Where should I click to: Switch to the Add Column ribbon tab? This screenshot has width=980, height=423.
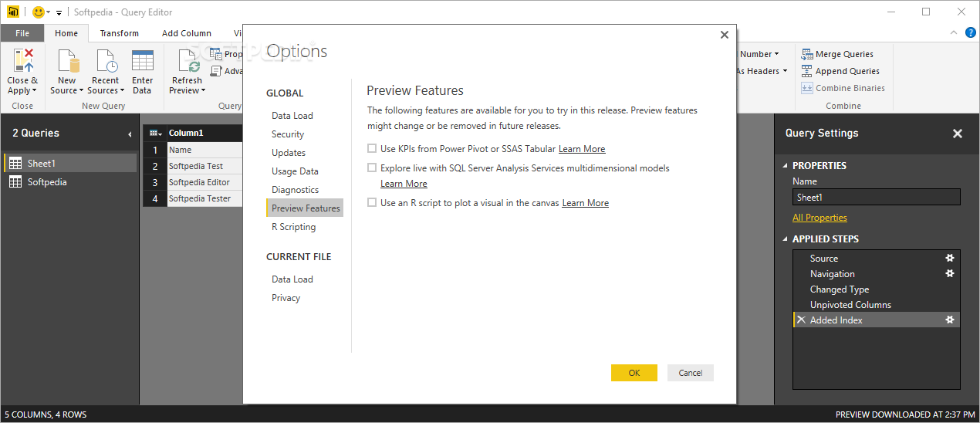click(x=187, y=33)
